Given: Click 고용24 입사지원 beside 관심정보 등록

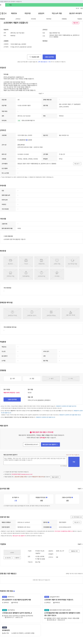Looking at the screenshot, I should pyautogui.click(x=49, y=57).
